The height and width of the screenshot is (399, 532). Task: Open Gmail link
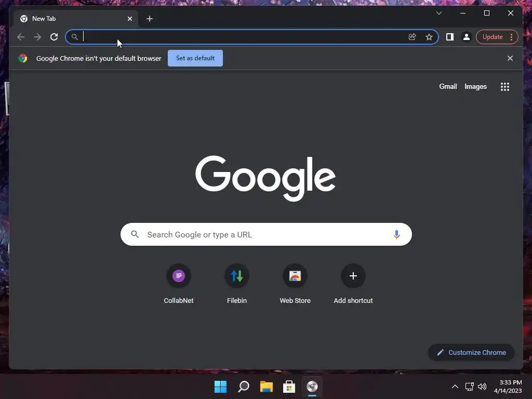click(x=448, y=87)
